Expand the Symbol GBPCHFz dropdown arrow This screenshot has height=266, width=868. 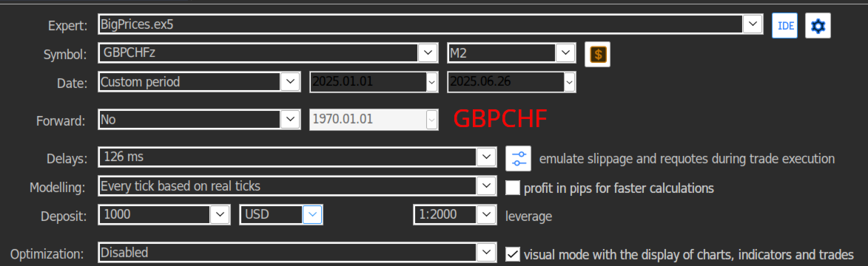(428, 53)
